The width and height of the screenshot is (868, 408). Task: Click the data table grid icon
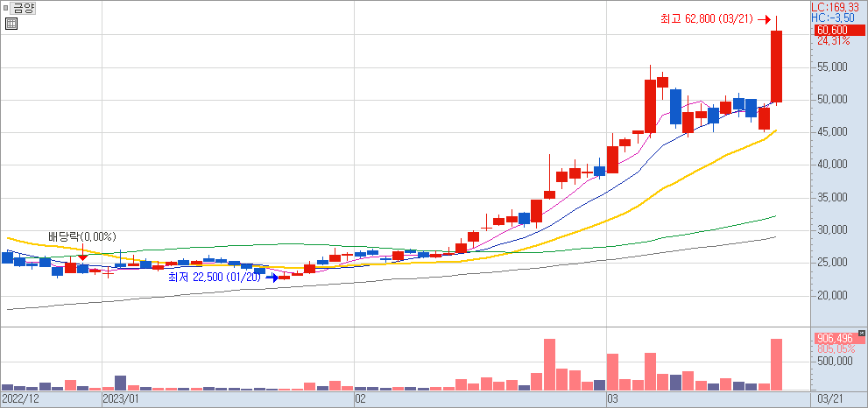[x=11, y=24]
